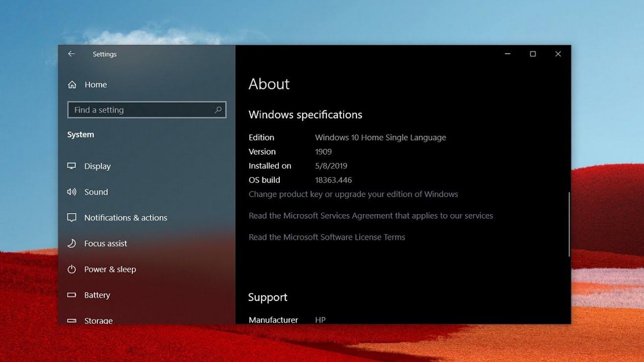Click the Settings window title text
This screenshot has width=644, height=362.
(105, 54)
